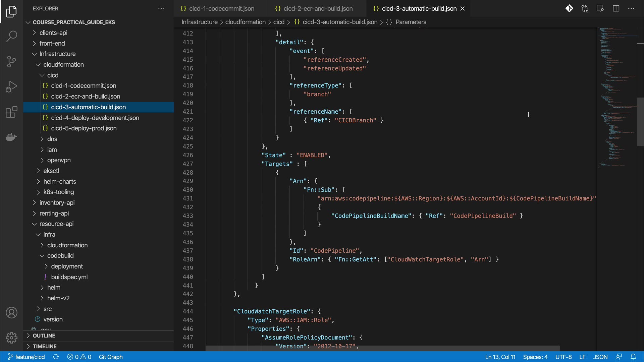The image size is (644, 362).
Task: Open the Docker view
Action: click(11, 137)
